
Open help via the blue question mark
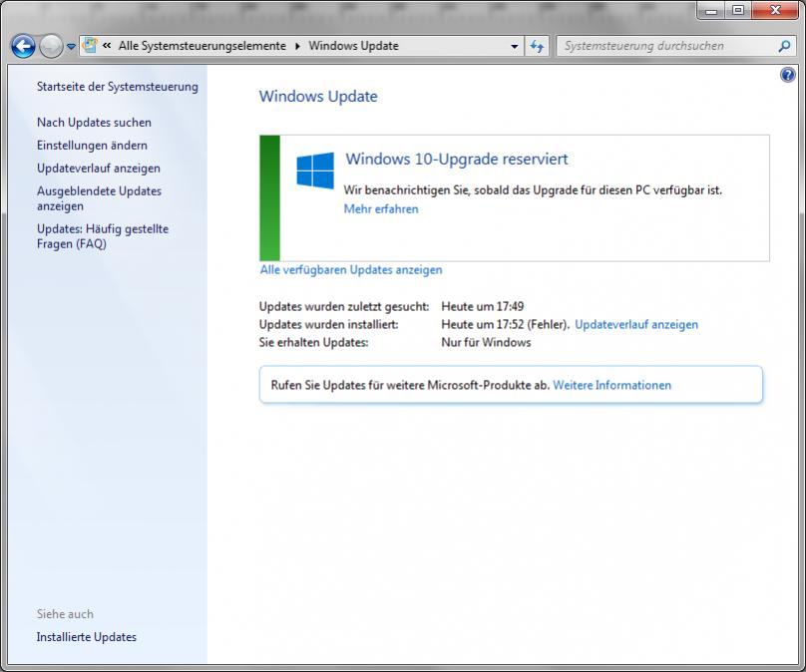point(787,75)
